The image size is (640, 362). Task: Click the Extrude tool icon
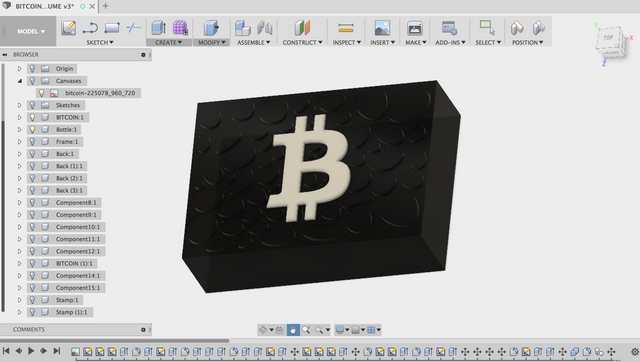pyautogui.click(x=158, y=28)
